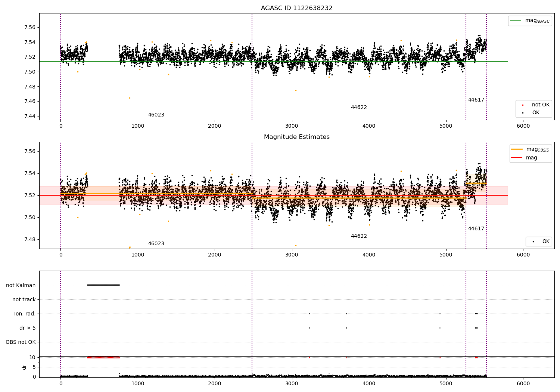The height and width of the screenshot is (392, 560).
Task: Click the '10' tick on dr axis
Action: tap(32, 357)
